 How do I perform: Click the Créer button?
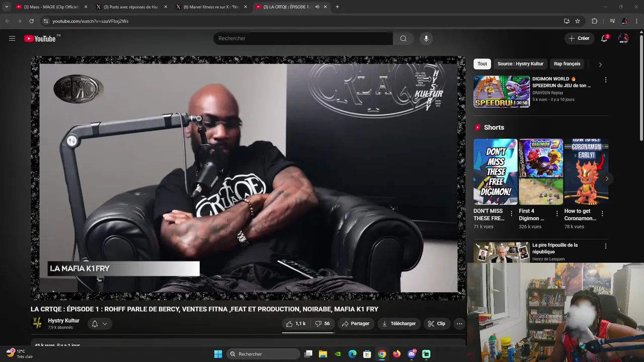pyautogui.click(x=579, y=39)
